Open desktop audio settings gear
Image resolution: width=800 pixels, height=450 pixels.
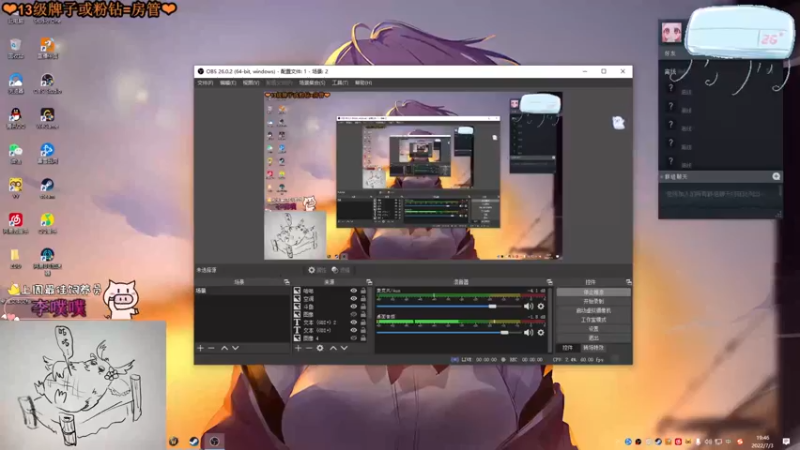click(541, 333)
